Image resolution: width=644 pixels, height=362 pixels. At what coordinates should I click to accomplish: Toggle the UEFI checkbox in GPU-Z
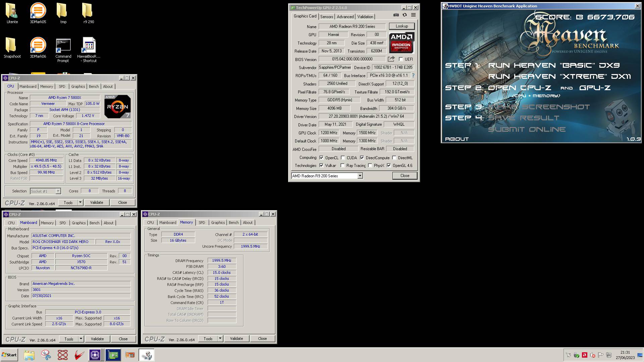point(401,59)
